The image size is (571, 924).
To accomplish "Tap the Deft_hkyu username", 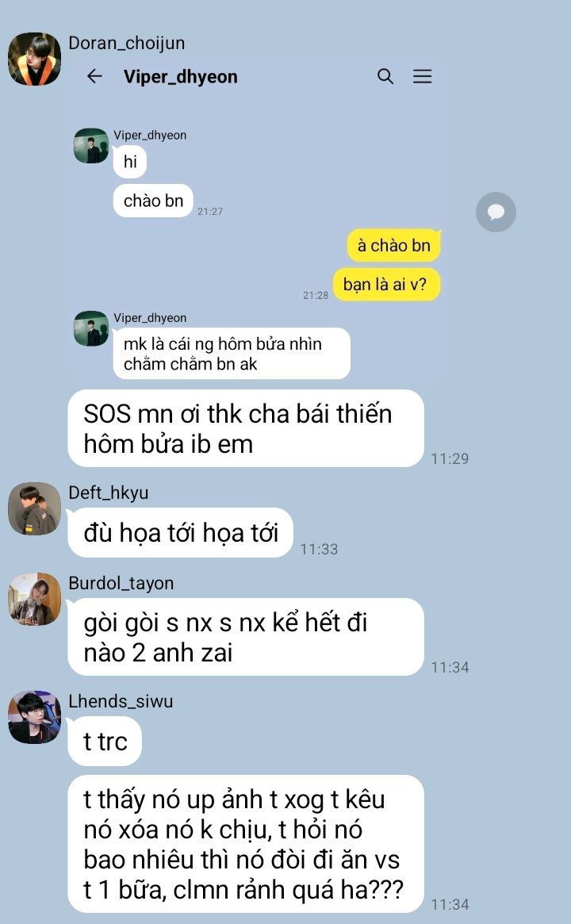I will pyautogui.click(x=109, y=493).
